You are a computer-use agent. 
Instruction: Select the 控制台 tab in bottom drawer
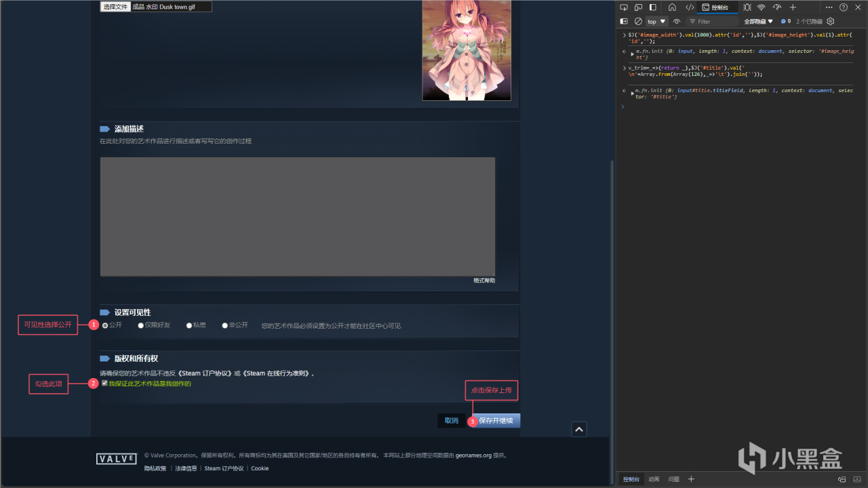tap(631, 479)
